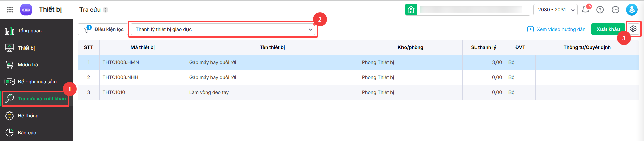The image size is (644, 141).
Task: Open the notifications bell
Action: [x=585, y=10]
